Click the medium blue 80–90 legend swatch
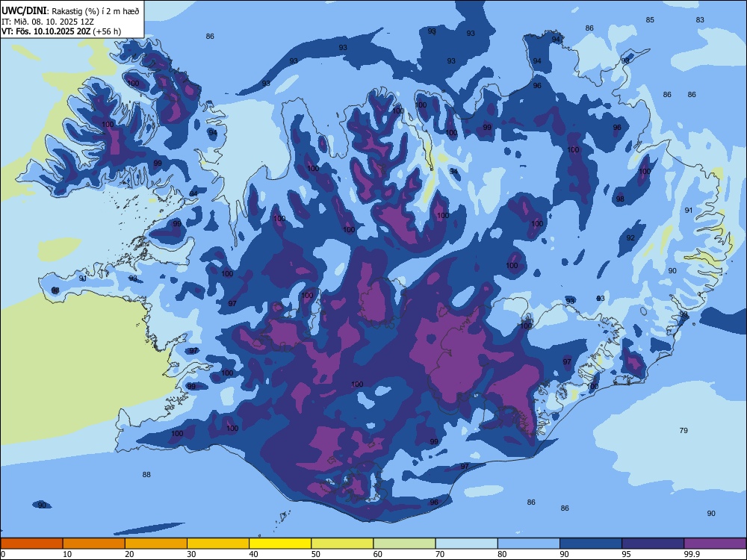Image resolution: width=747 pixels, height=560 pixels. click(529, 544)
